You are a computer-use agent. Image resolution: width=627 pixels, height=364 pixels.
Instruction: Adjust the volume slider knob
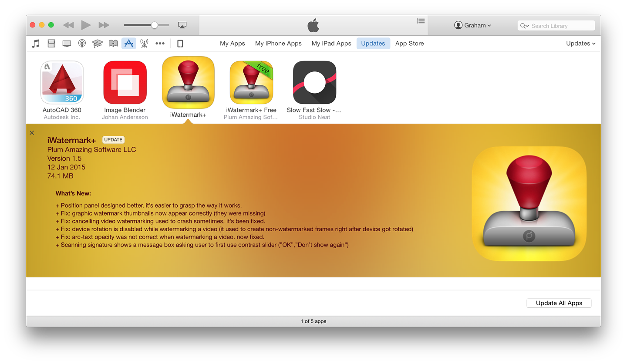click(x=155, y=25)
